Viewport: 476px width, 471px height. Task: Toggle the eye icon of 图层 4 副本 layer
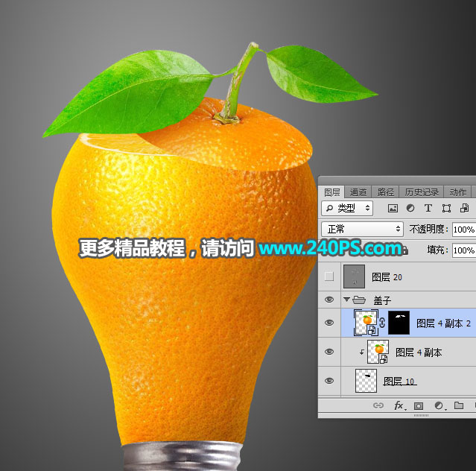tap(329, 352)
